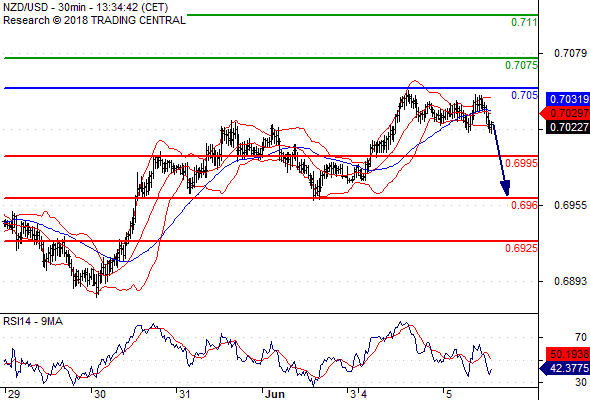
Task: Click the blue 42.3775 RSI value tag
Action: 565,368
